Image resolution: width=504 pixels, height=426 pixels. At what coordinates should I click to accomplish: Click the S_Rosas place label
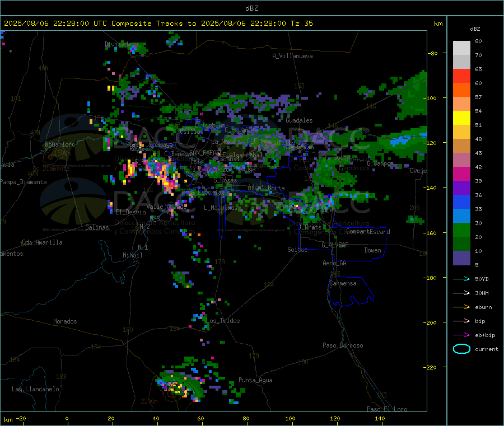tap(225, 181)
